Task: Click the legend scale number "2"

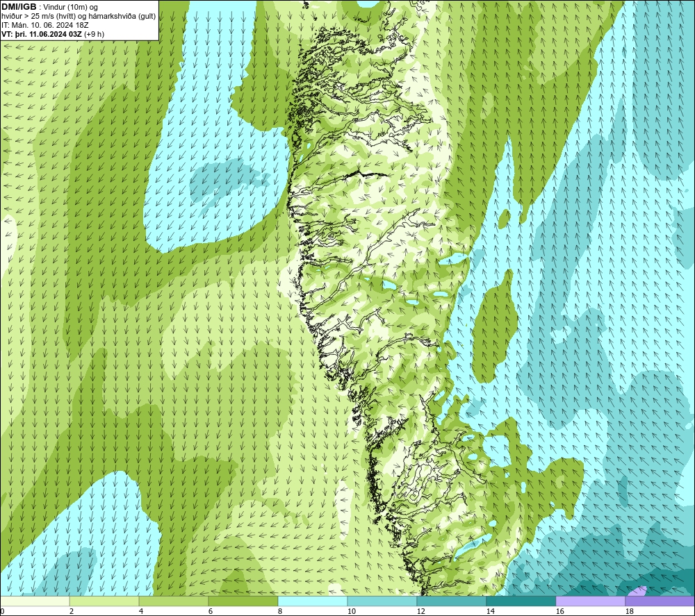Action: point(72,611)
